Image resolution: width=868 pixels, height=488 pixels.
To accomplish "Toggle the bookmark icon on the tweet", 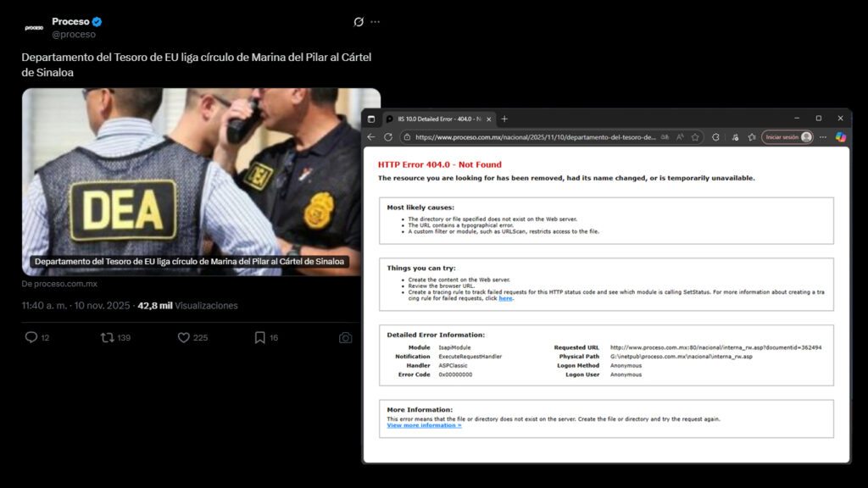I will (x=260, y=337).
